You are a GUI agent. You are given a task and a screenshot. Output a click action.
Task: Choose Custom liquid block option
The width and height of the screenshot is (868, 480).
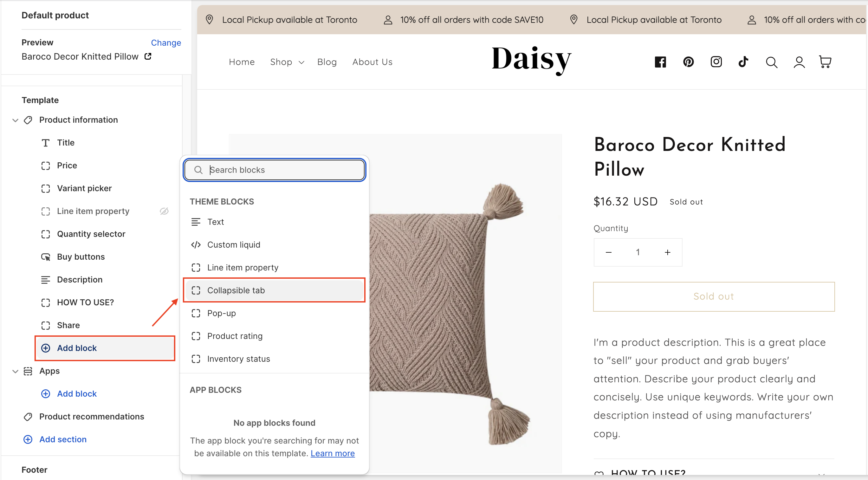(234, 245)
